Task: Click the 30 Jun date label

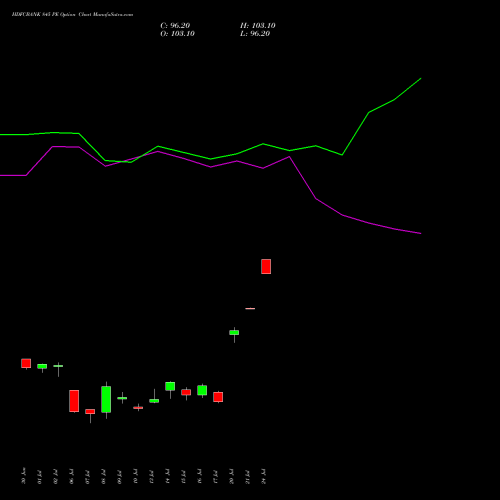Action: (x=23, y=477)
